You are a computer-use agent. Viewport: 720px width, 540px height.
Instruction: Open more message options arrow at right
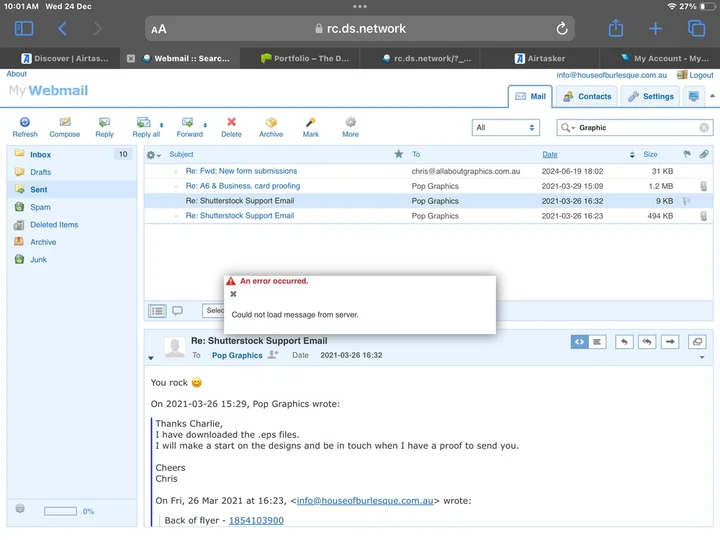[x=702, y=358]
